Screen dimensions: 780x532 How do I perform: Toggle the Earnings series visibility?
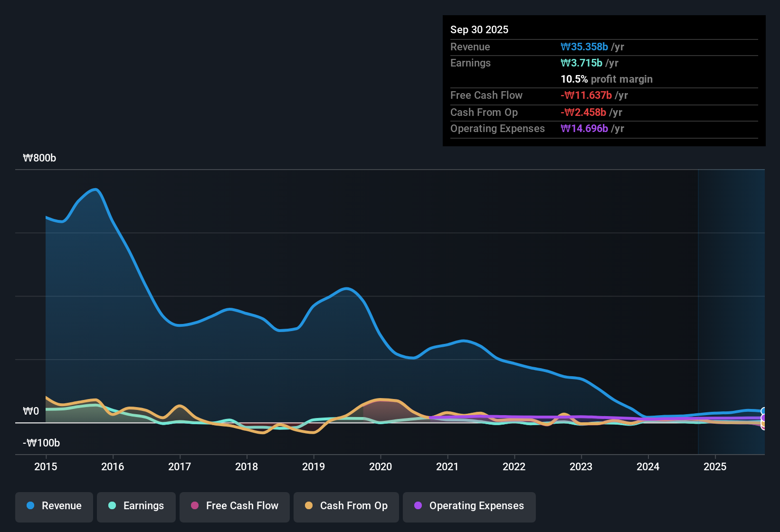tap(136, 506)
